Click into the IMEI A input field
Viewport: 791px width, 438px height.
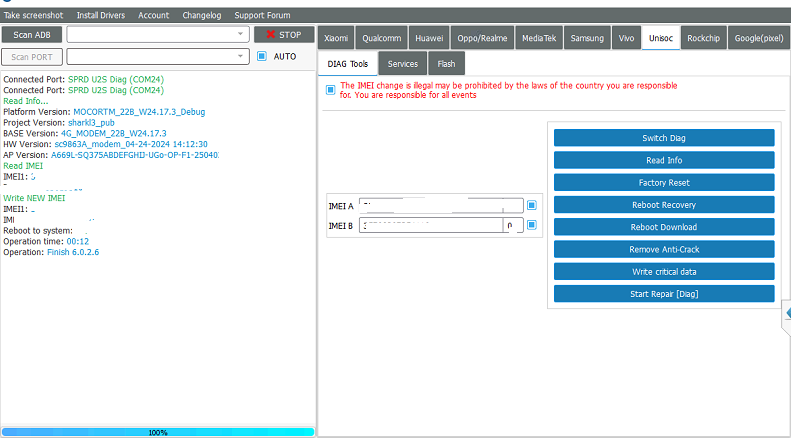(441, 206)
